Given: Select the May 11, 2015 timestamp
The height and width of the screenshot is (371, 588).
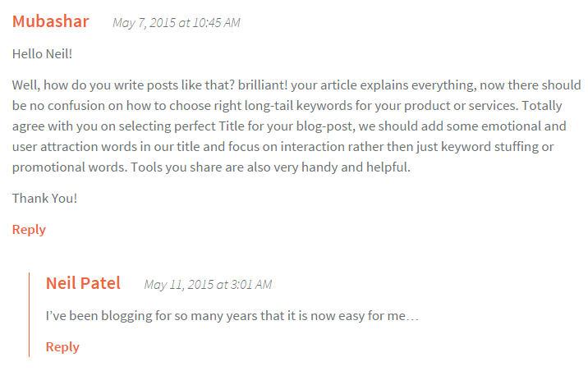Looking at the screenshot, I should 207,285.
